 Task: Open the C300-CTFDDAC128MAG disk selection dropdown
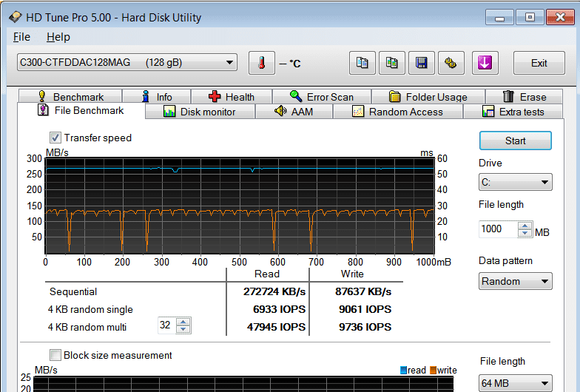tap(127, 62)
